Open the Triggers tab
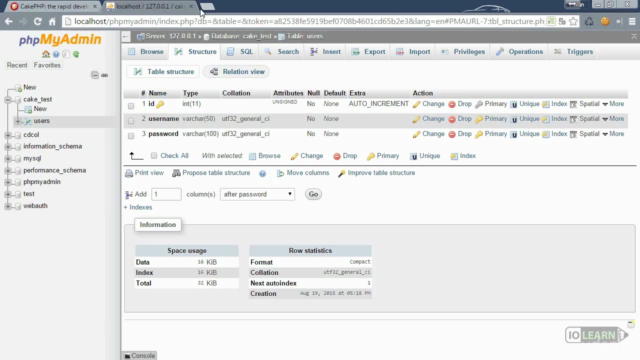The image size is (640, 360). tap(573, 52)
